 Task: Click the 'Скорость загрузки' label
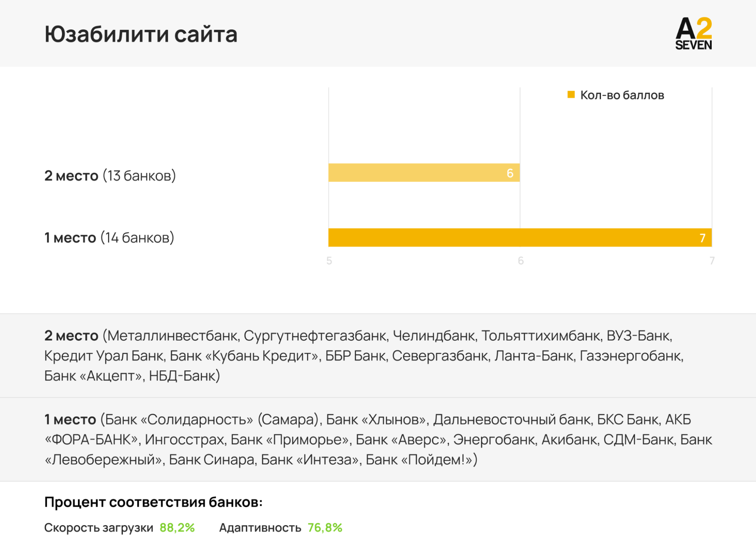(99, 527)
